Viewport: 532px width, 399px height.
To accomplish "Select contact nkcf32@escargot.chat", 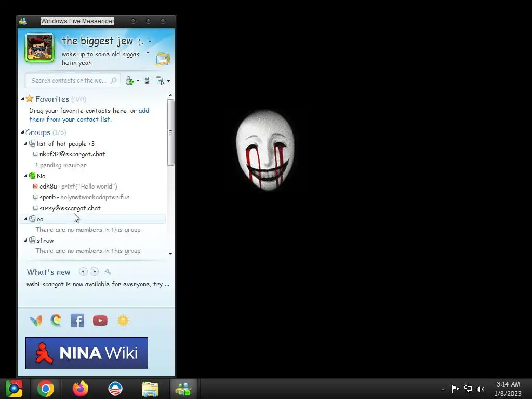I will pos(72,154).
